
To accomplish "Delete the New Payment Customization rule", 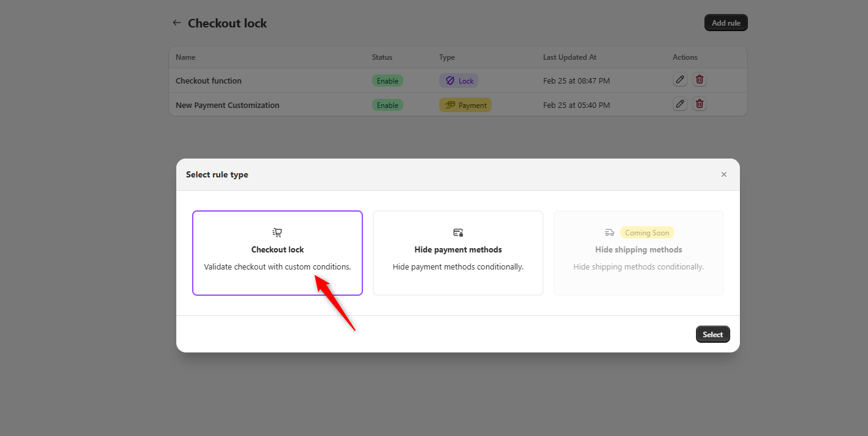I will 699,104.
